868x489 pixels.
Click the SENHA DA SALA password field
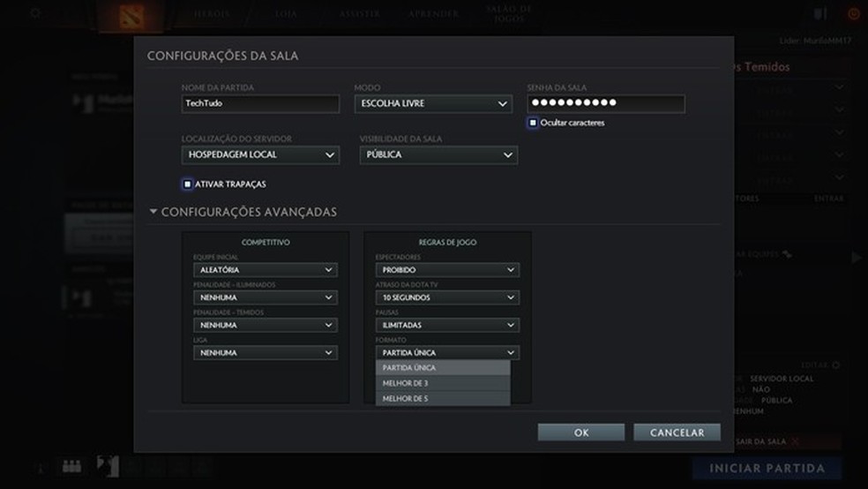pos(606,103)
